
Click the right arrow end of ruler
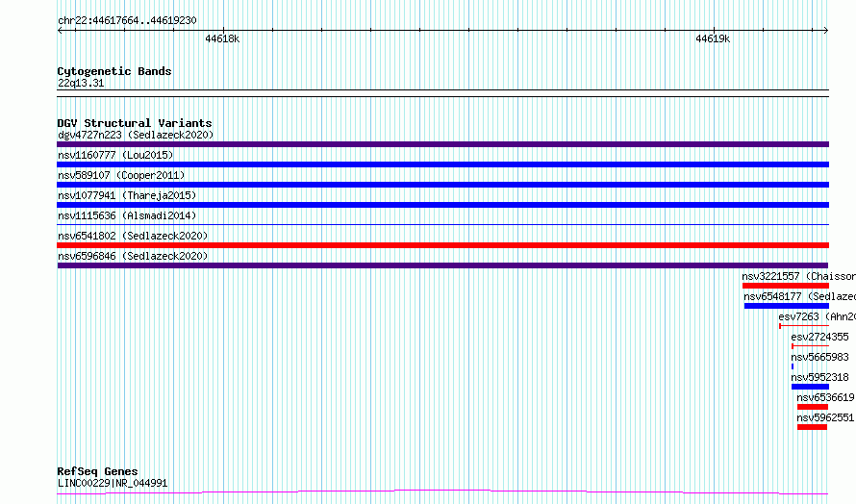click(826, 31)
